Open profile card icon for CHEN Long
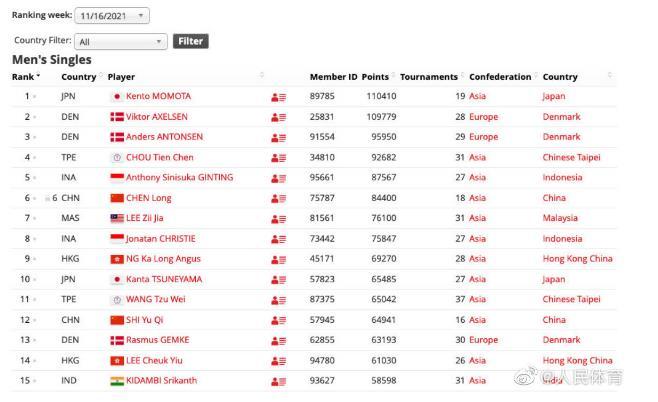 pyautogui.click(x=278, y=198)
